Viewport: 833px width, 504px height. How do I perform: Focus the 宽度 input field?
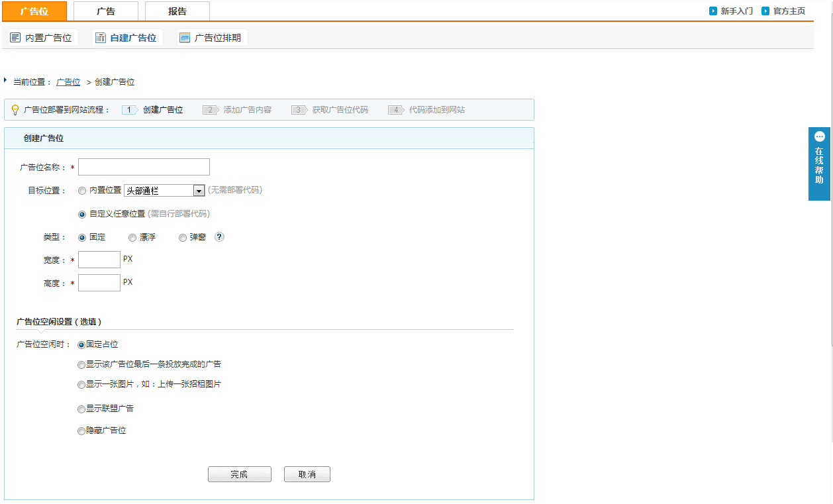pos(99,260)
